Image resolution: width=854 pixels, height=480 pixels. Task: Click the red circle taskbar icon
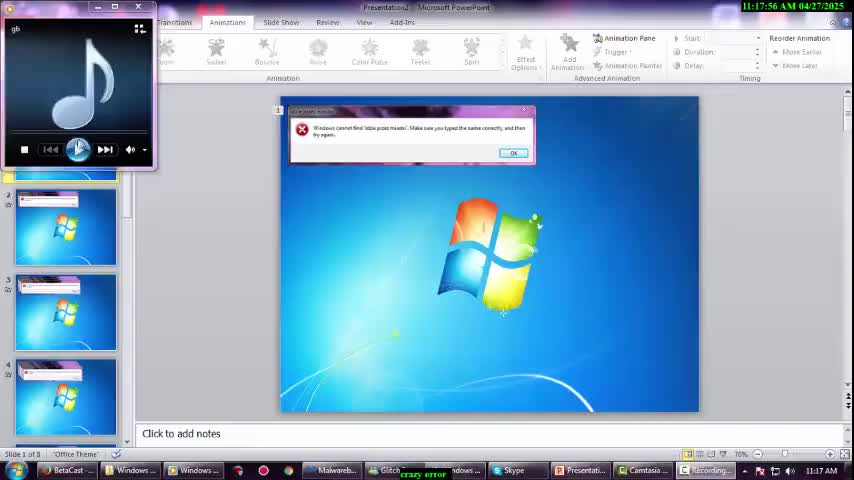click(x=264, y=470)
